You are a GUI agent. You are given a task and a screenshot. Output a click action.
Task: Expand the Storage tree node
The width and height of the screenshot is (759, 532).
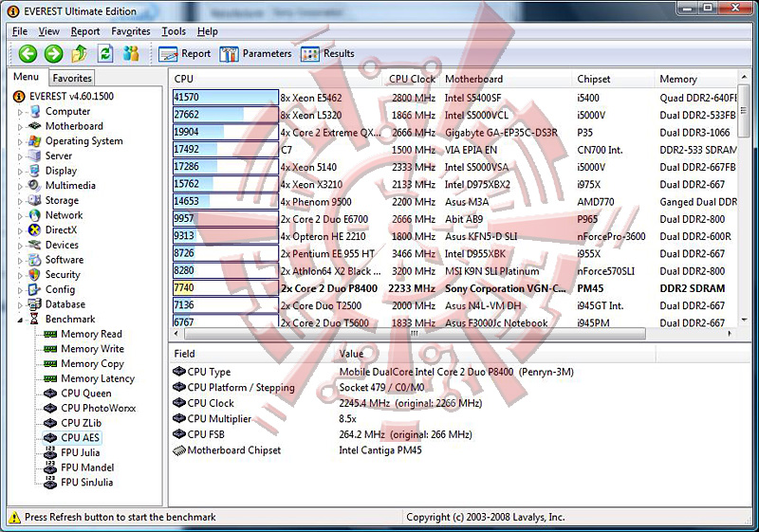pos(20,201)
